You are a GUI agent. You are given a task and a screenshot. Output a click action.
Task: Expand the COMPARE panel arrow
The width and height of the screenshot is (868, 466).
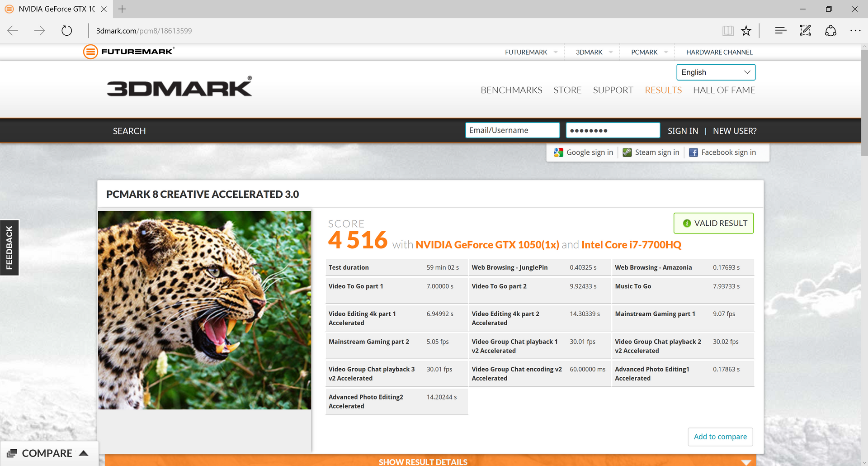(x=84, y=453)
